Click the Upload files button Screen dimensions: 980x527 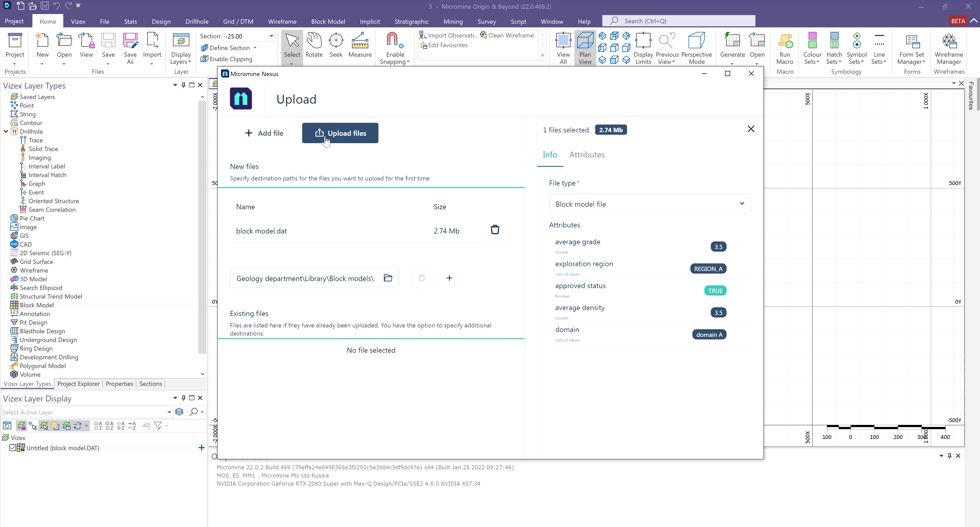point(340,133)
